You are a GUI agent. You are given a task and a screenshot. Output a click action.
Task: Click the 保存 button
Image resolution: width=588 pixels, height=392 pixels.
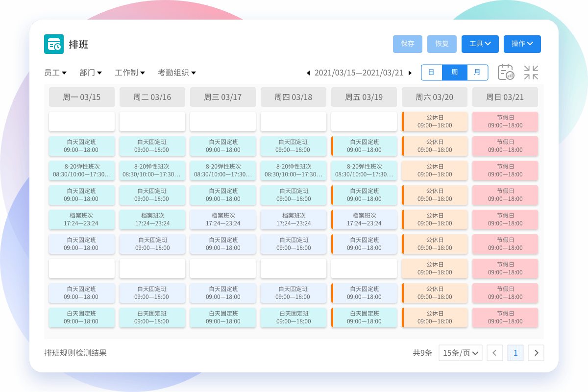[x=408, y=44]
